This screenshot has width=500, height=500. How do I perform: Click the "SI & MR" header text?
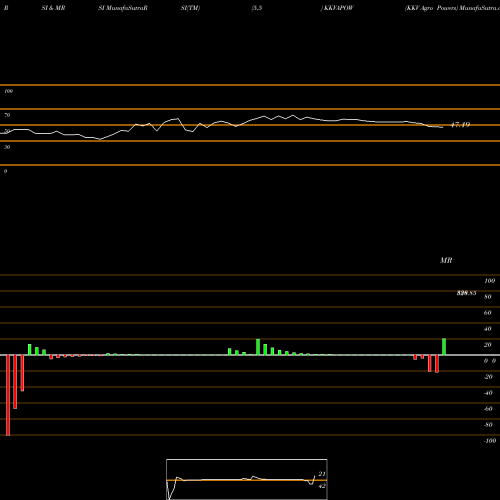point(53,8)
